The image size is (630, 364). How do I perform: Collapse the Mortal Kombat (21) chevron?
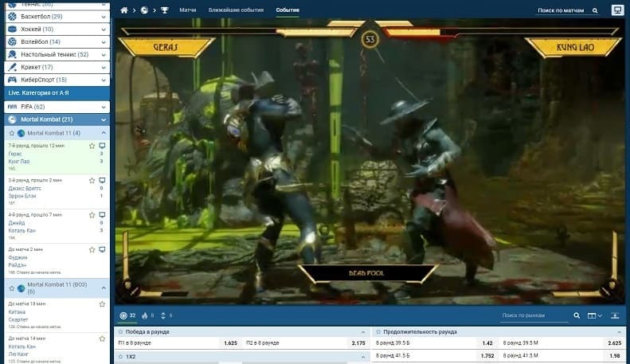pyautogui.click(x=104, y=119)
